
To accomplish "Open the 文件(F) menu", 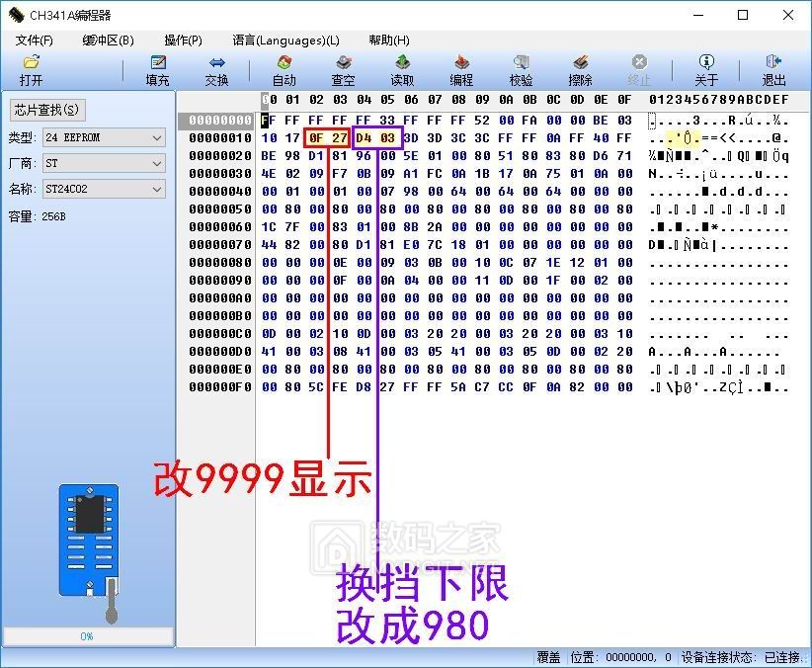I will pyautogui.click(x=35, y=41).
